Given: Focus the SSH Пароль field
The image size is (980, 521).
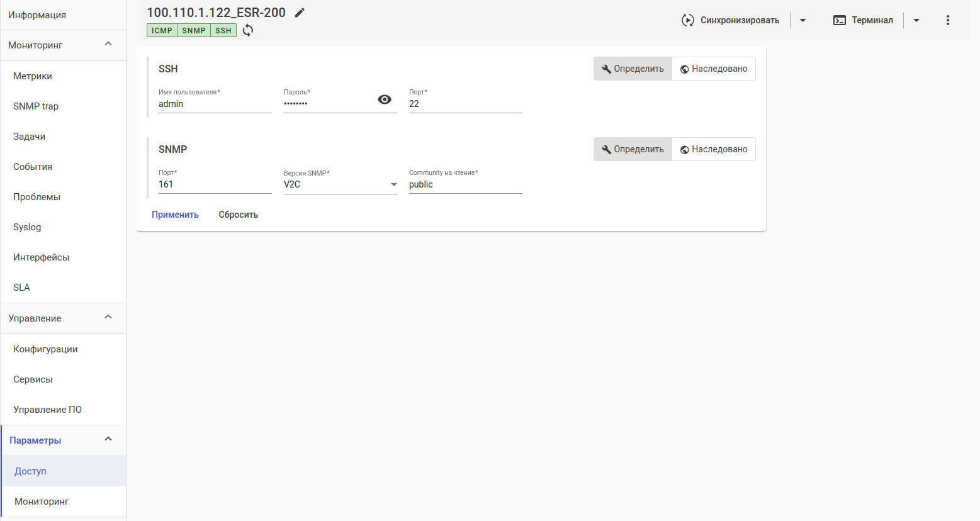Looking at the screenshot, I should point(329,104).
